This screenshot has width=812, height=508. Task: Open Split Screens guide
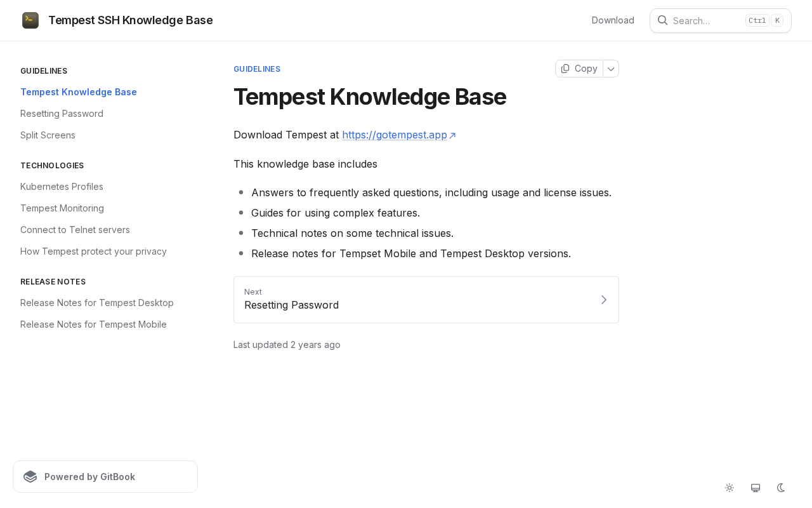pos(48,135)
